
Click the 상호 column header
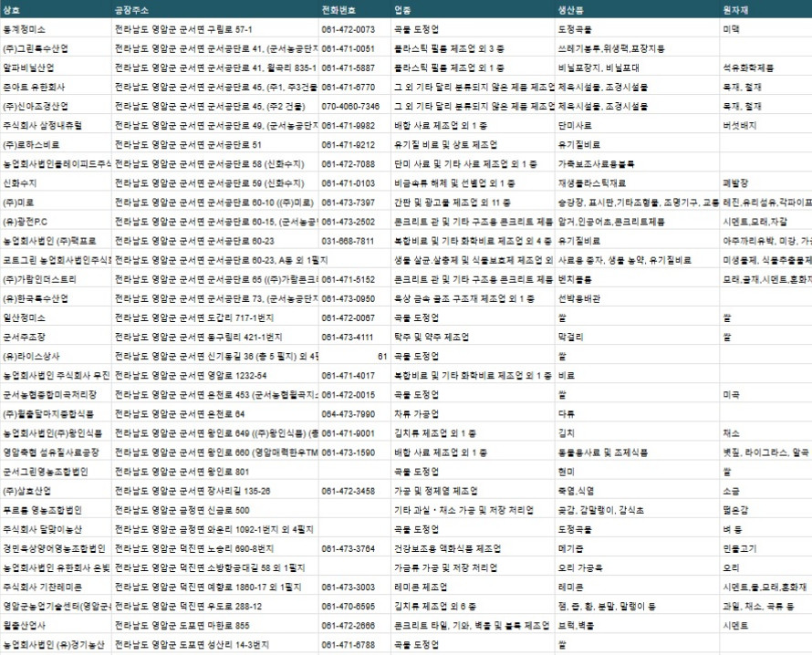(x=56, y=10)
